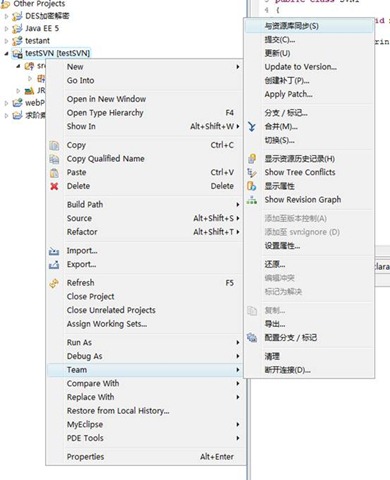Expand the testant project node
Viewport: 390px width, 480px height.
tap(6, 41)
